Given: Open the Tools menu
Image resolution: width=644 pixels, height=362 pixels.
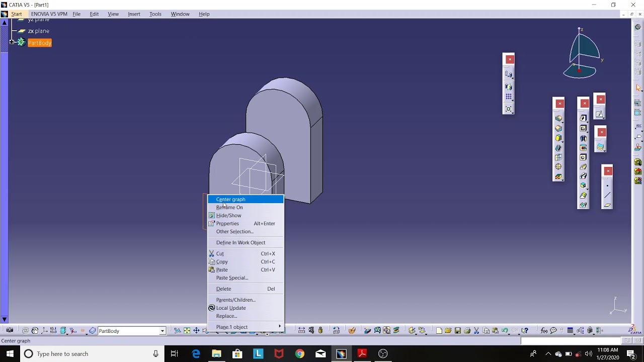Looking at the screenshot, I should click(155, 14).
